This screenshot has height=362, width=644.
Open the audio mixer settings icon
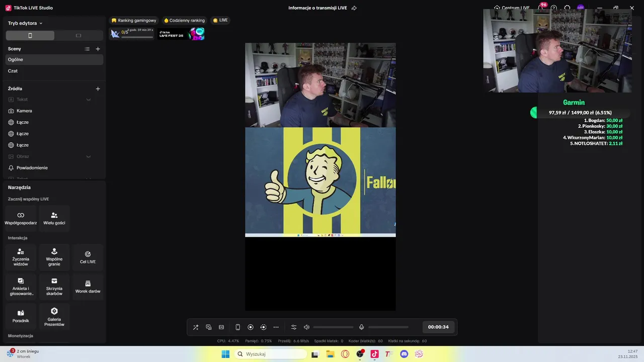pyautogui.click(x=294, y=327)
